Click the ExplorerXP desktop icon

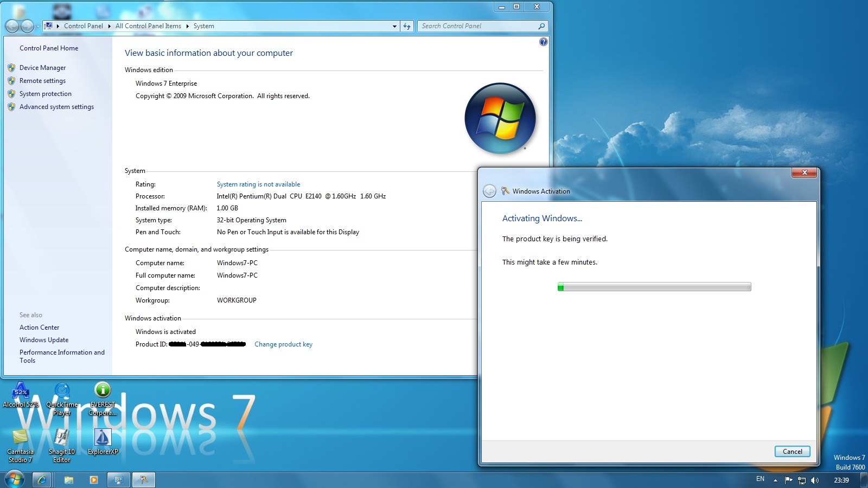[x=103, y=442]
